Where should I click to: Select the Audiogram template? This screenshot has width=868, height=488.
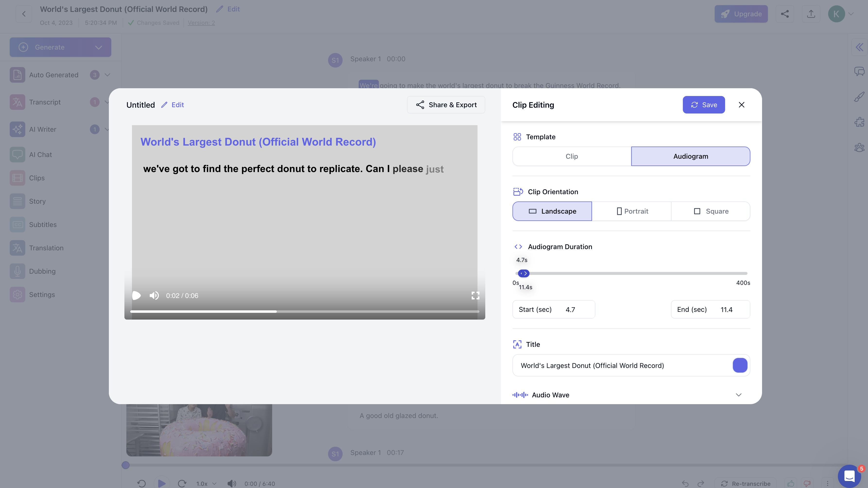pos(690,156)
